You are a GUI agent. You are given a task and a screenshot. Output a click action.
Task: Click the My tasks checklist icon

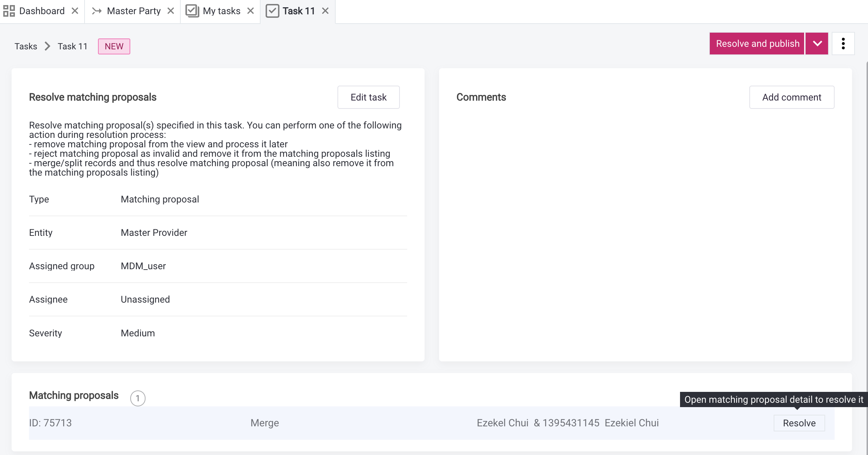pyautogui.click(x=193, y=11)
